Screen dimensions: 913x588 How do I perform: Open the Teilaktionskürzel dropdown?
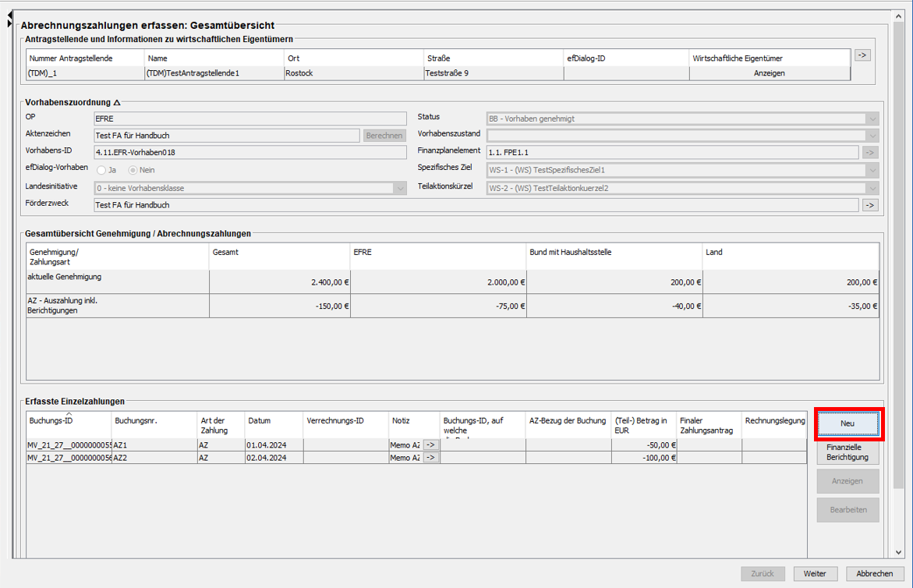point(872,188)
